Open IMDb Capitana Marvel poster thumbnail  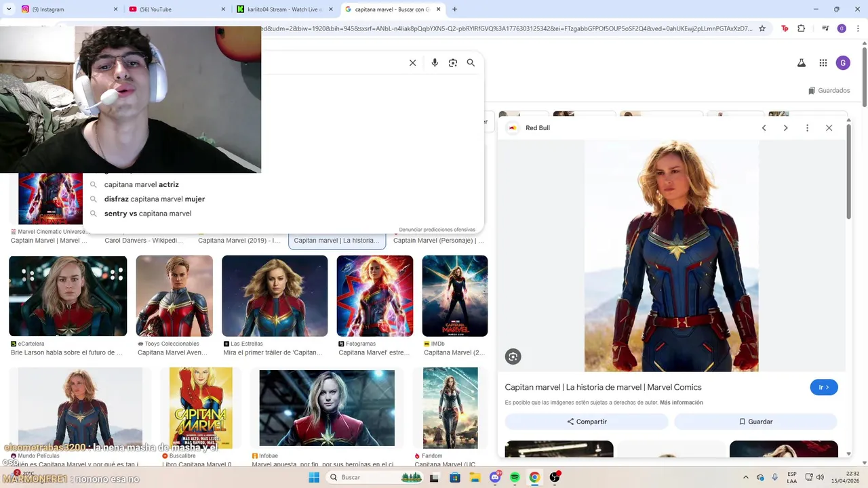(x=455, y=296)
